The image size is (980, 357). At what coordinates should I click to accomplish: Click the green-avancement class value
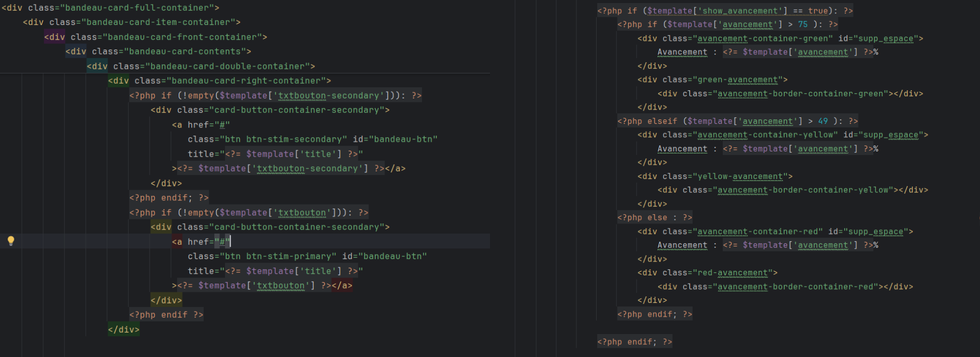click(738, 80)
